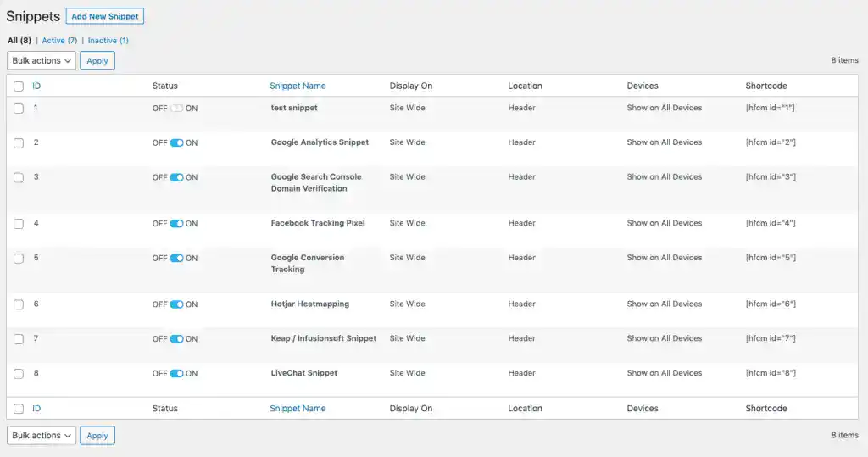
Task: Tick the checkbox for snippet ID 7
Action: tap(19, 339)
